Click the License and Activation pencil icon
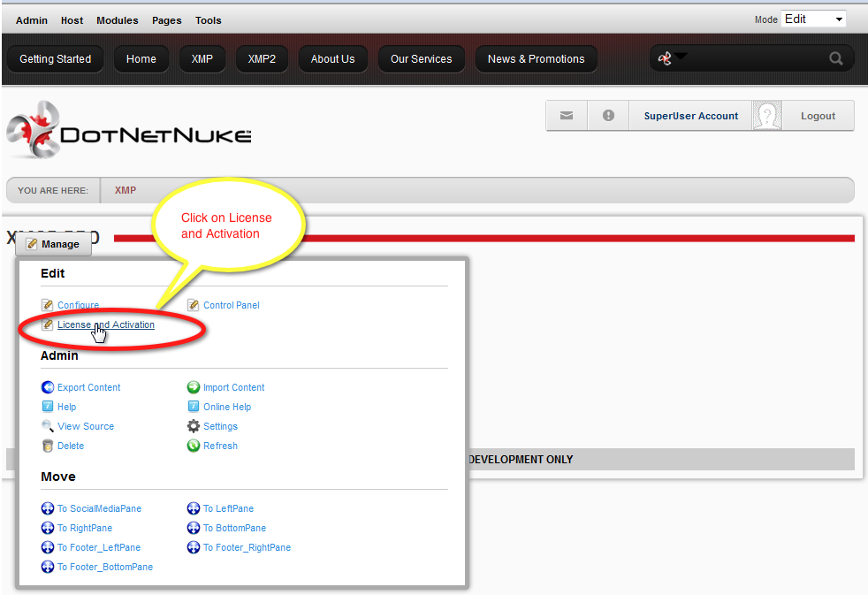 pos(48,324)
